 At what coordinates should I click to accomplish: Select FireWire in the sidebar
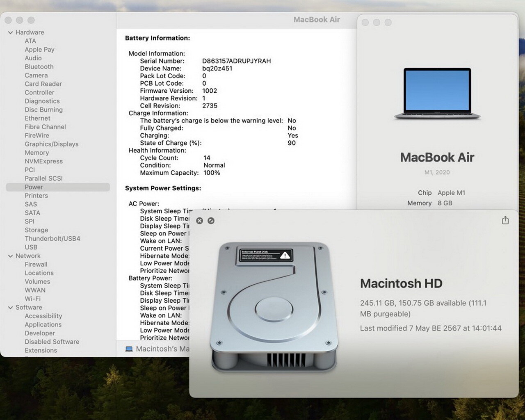(37, 136)
